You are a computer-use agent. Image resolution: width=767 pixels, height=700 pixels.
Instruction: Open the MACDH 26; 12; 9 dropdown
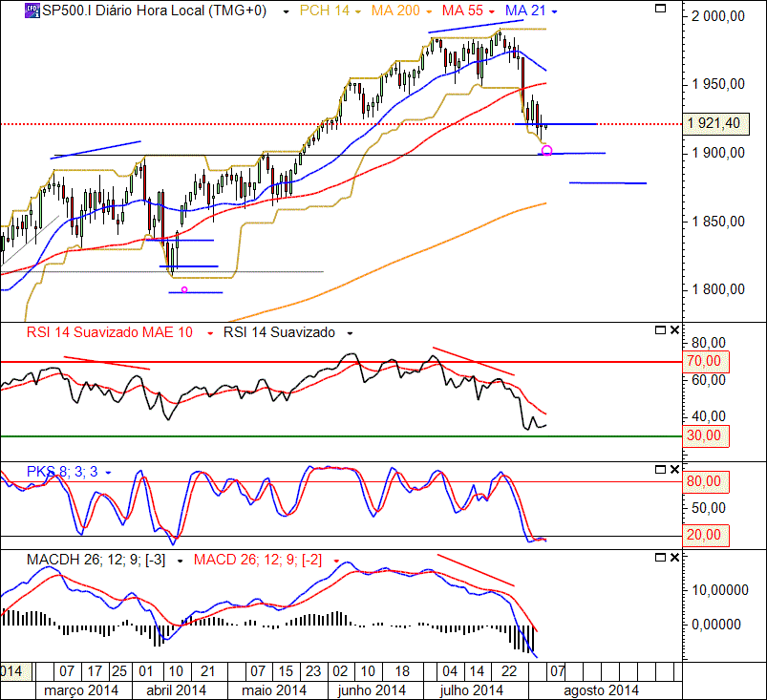(180, 562)
